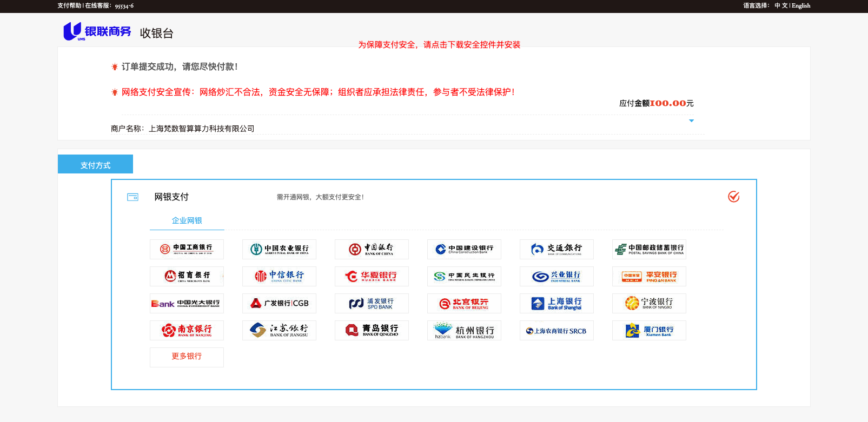Click the 需开通网银 large payment hint
The image size is (868, 422).
[320, 197]
